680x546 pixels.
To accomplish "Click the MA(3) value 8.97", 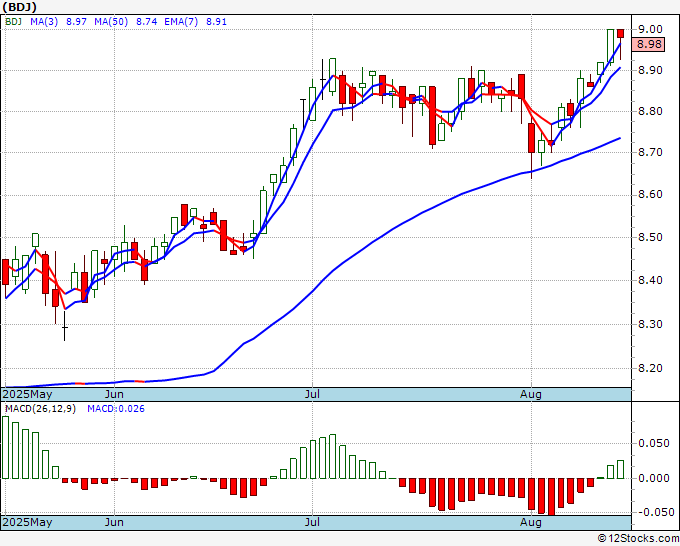I will pos(76,21).
